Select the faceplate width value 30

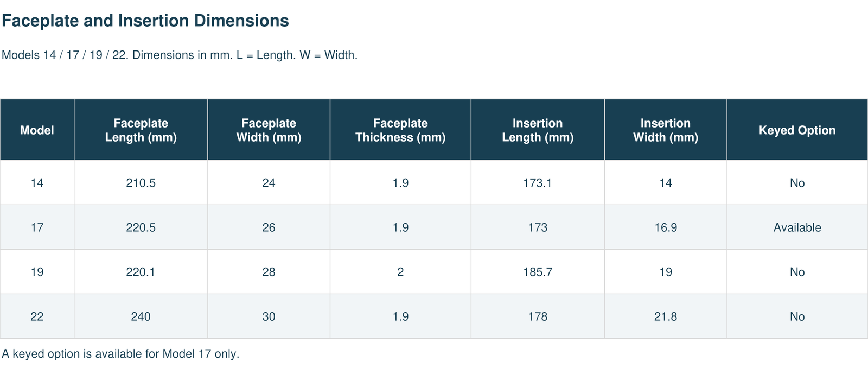(269, 316)
